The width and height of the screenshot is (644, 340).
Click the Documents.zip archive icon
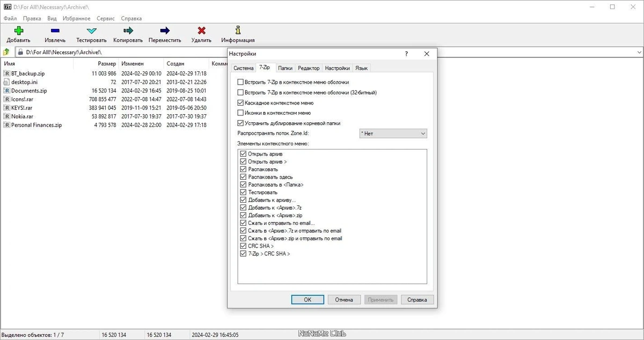tap(7, 91)
